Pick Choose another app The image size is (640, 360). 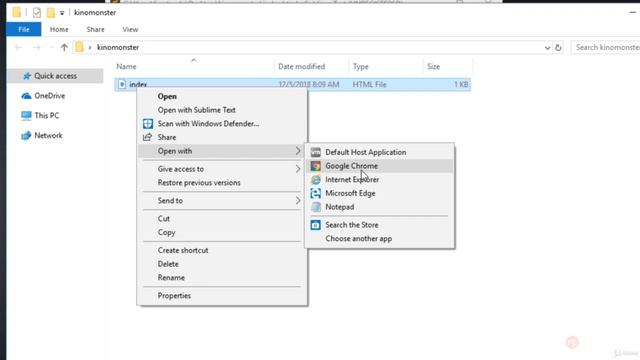pos(379,239)
